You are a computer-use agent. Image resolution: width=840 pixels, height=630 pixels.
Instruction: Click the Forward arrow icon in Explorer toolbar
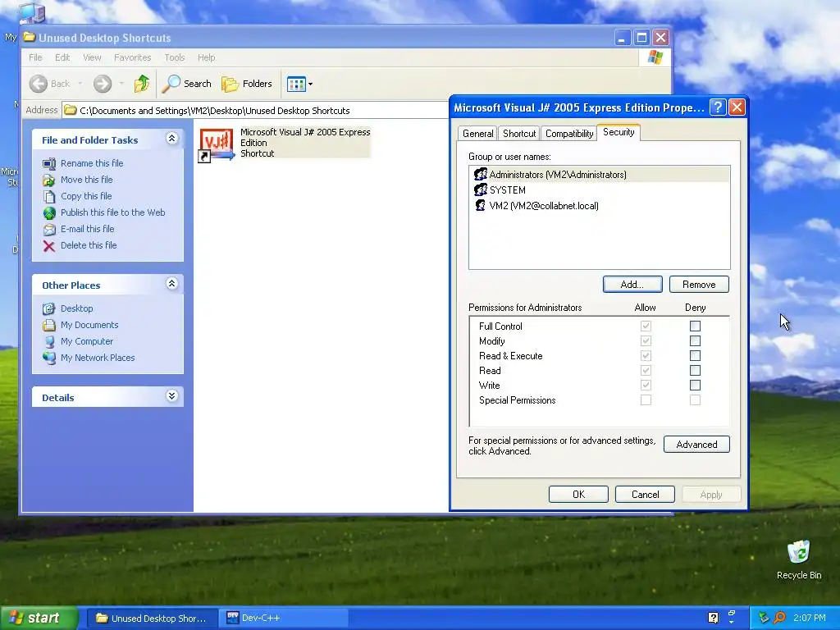tap(102, 84)
